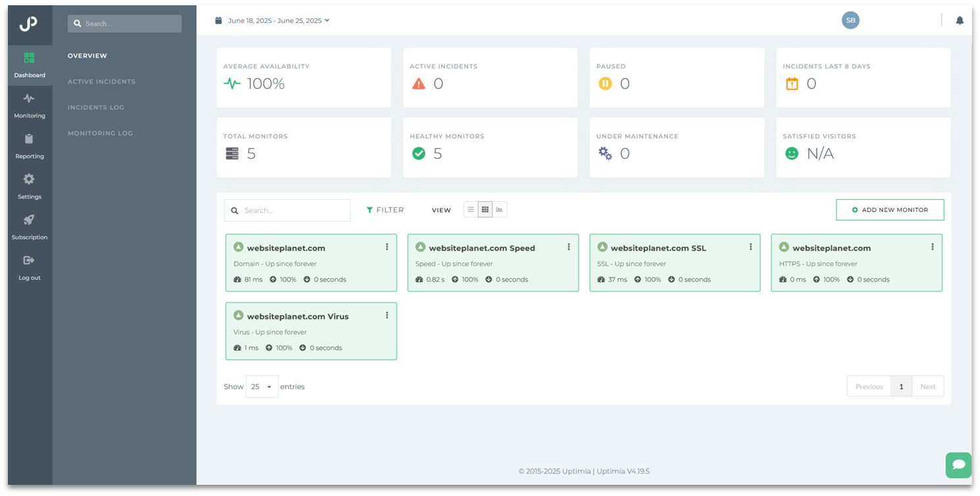
Task: Click the Add New Monitor button
Action: tap(890, 209)
